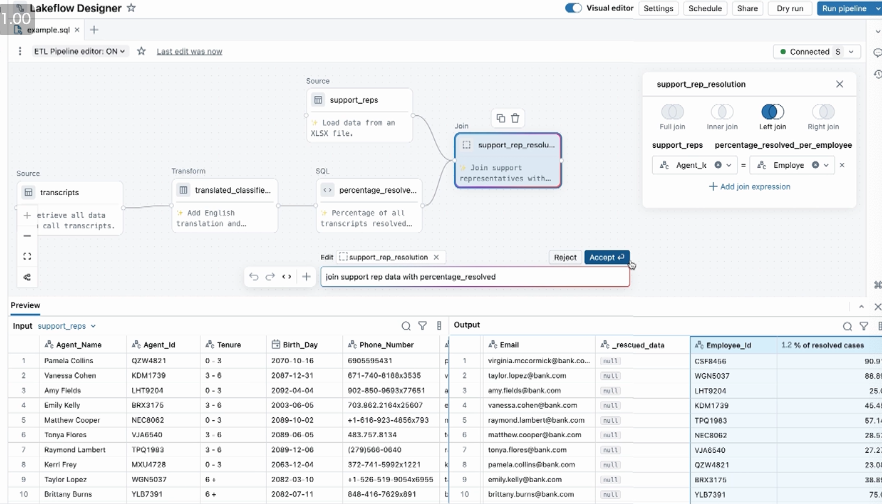Click the auto-layout graph icon
This screenshot has width=882, height=504.
(x=27, y=277)
